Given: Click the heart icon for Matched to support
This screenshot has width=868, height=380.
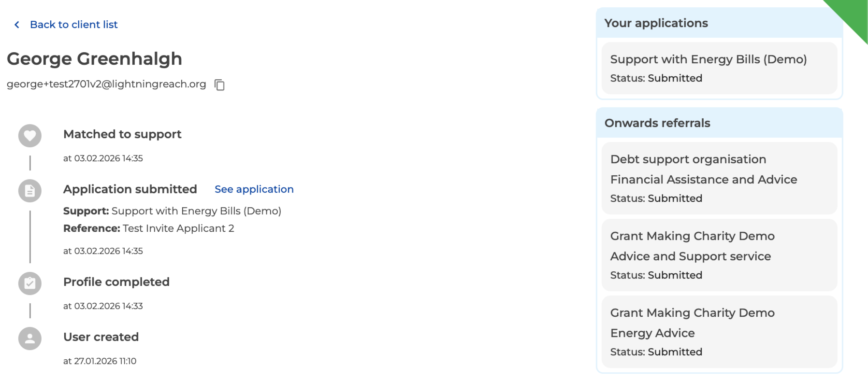Looking at the screenshot, I should point(30,136).
